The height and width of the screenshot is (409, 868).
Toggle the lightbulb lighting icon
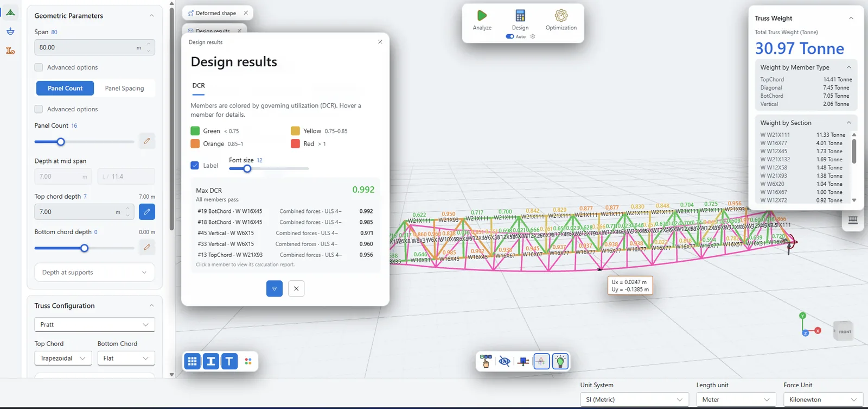tap(560, 361)
